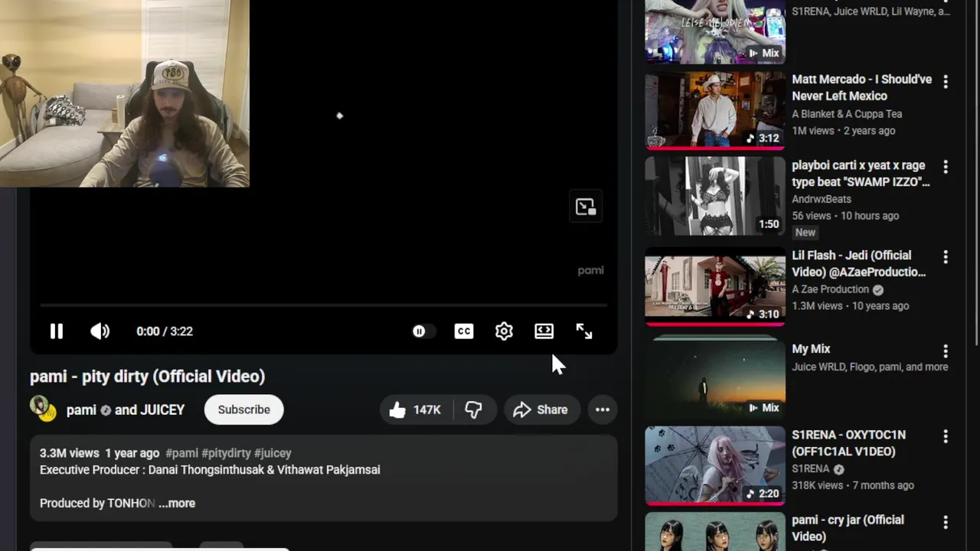980x551 pixels.
Task: Open the player settings gear
Action: [504, 331]
